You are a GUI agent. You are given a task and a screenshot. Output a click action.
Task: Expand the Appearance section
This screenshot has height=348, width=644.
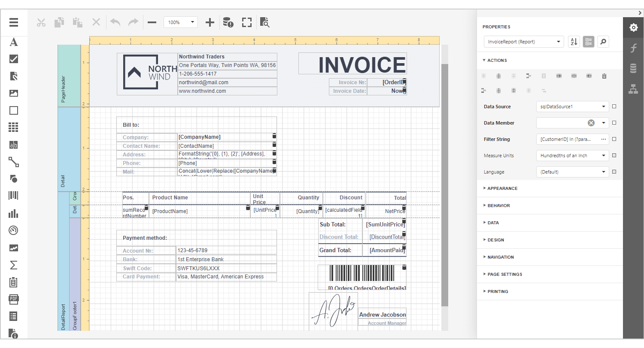click(502, 189)
